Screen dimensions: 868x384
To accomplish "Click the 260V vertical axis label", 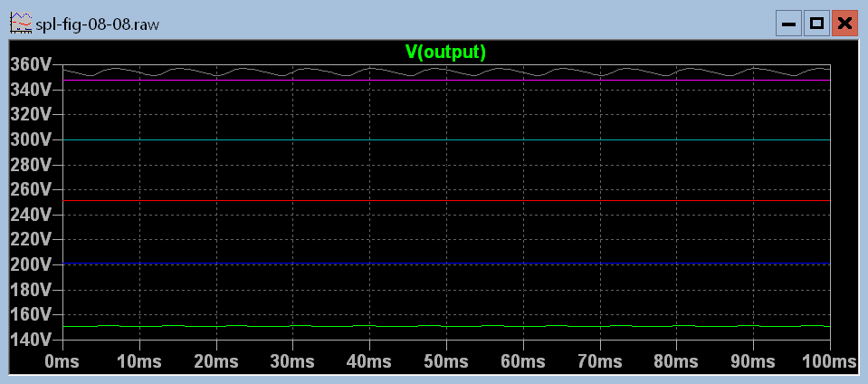I will 32,190.
